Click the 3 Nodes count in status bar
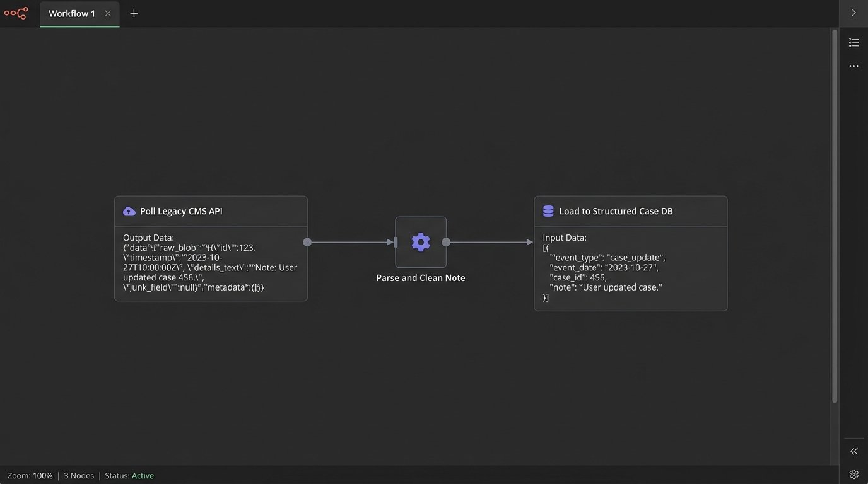 click(x=79, y=476)
